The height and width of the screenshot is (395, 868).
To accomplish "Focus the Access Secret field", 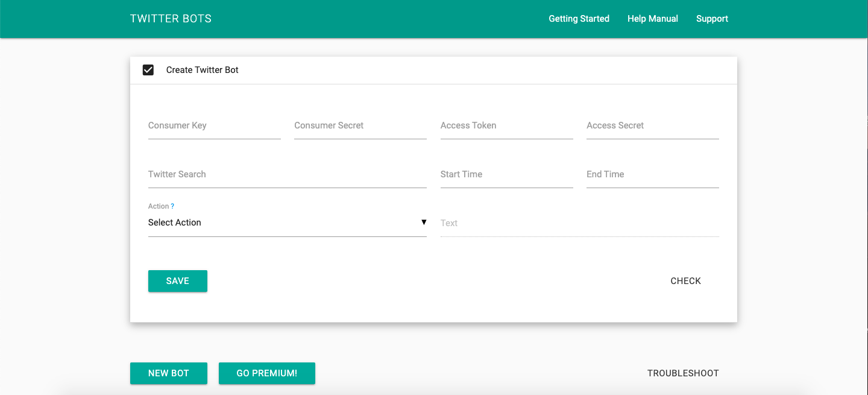I will click(652, 126).
